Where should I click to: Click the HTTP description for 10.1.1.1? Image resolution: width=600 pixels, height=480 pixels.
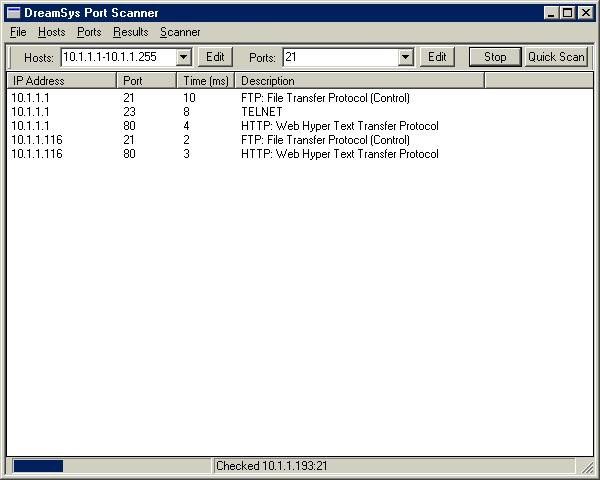340,126
